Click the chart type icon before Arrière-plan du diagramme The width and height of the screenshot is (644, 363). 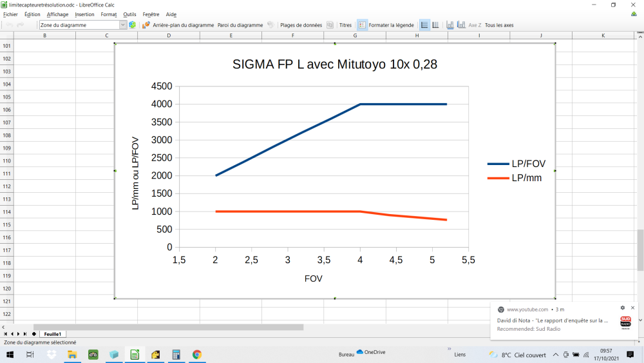tap(146, 25)
